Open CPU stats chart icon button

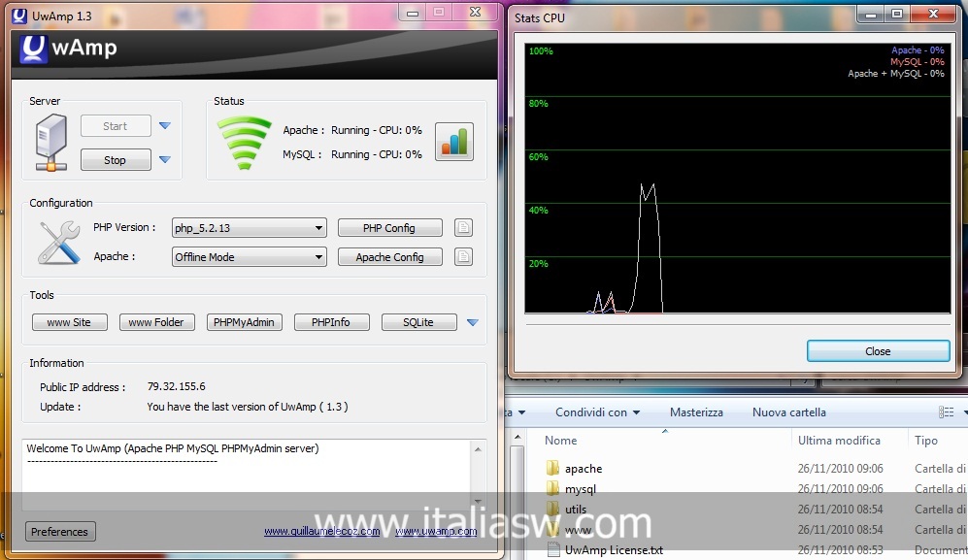click(x=453, y=142)
